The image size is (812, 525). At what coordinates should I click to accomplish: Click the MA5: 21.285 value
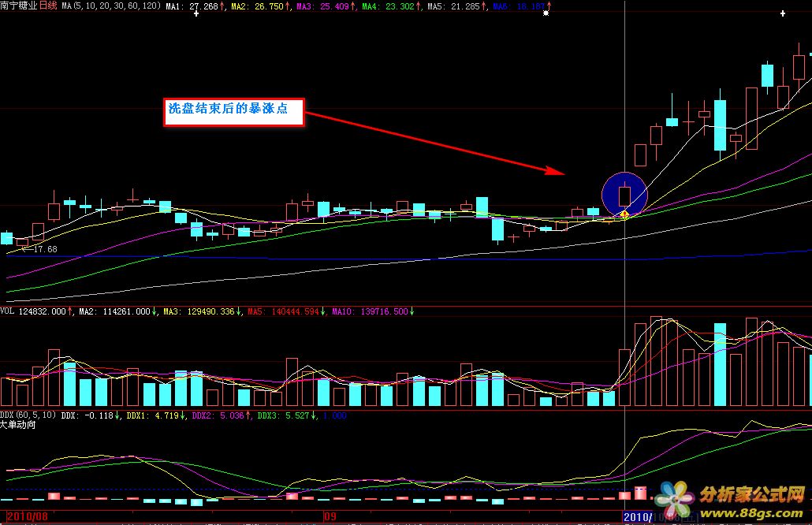point(456,6)
